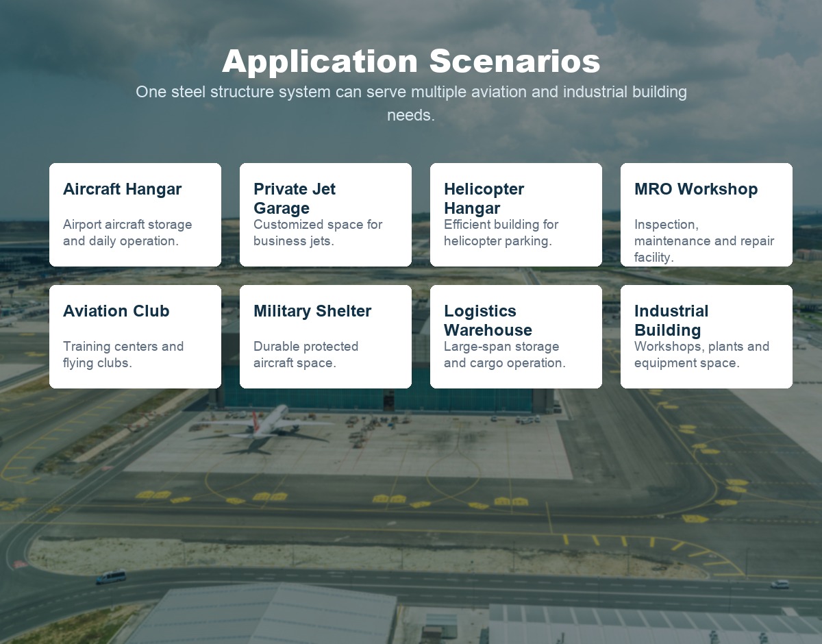Click 'Customized space for business jets.' description
Viewport: 822px width, 644px height.
click(x=318, y=233)
